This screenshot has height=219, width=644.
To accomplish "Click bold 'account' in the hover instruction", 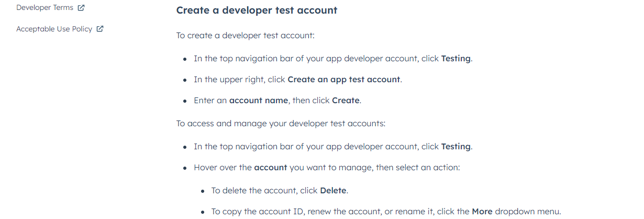I will pyautogui.click(x=271, y=168).
